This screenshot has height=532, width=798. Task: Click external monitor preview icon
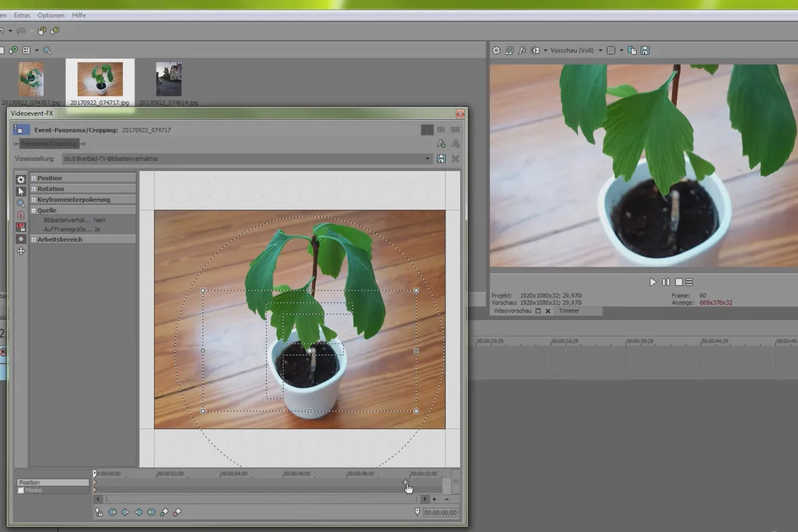click(509, 51)
